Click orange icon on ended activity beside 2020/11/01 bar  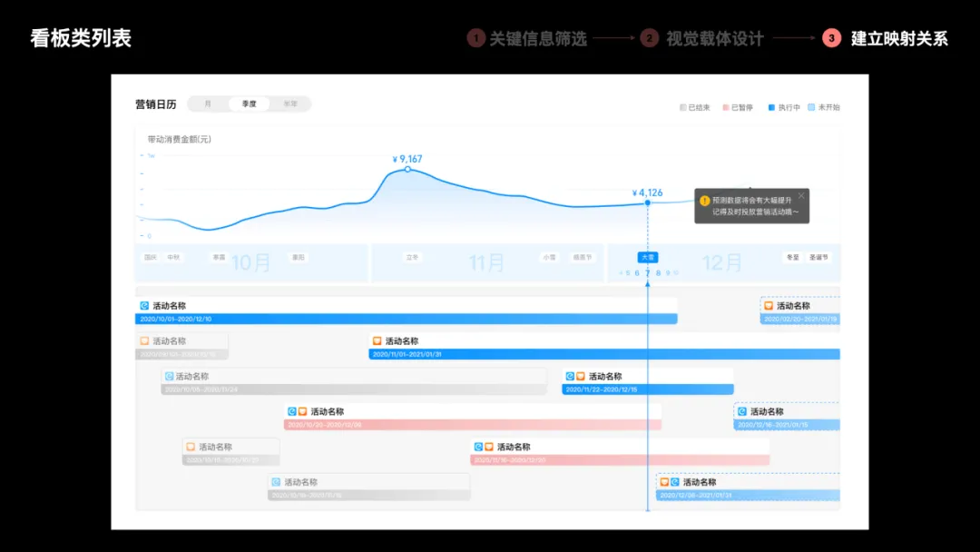(x=144, y=340)
